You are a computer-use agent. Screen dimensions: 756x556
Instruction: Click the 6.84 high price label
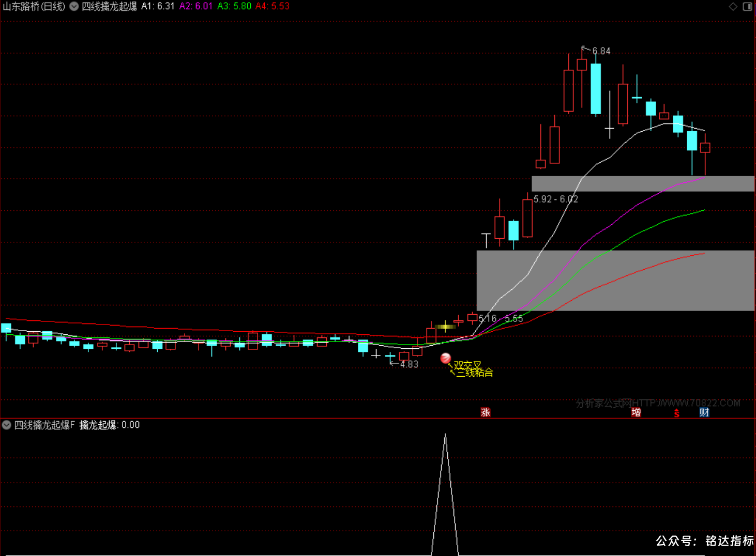(x=601, y=51)
